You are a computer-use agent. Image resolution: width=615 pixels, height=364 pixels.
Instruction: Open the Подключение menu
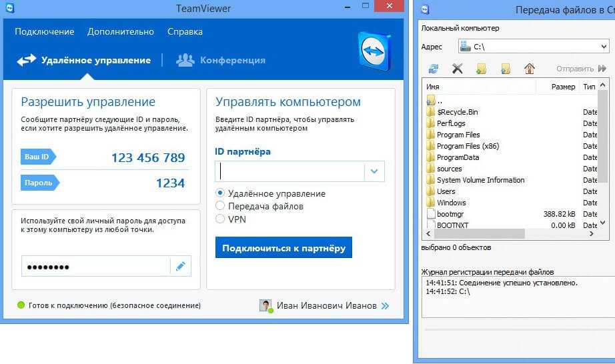44,31
